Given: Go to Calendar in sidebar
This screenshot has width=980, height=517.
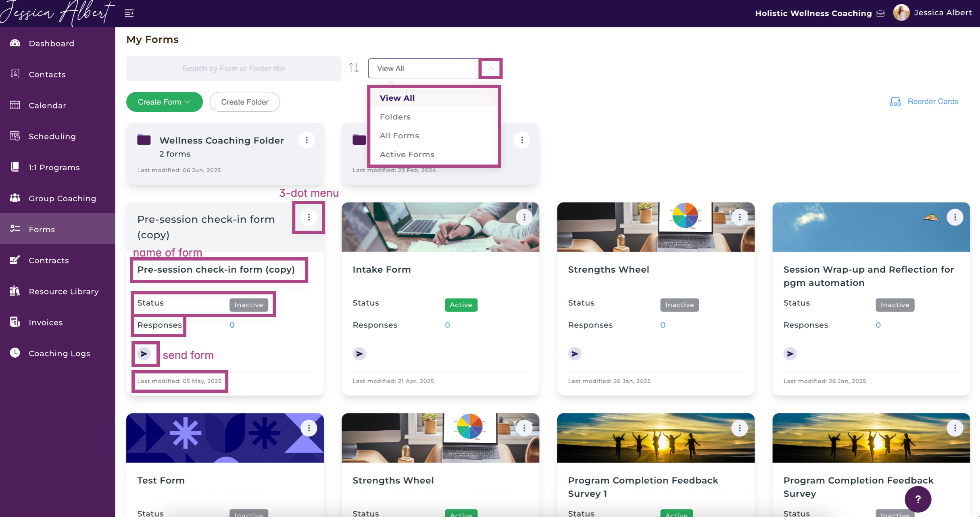Looking at the screenshot, I should pos(47,105).
